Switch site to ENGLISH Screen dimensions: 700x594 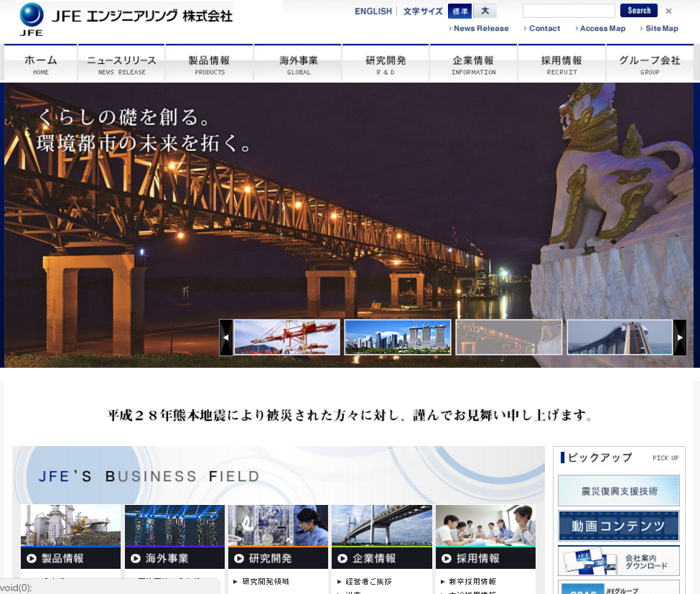pyautogui.click(x=373, y=11)
